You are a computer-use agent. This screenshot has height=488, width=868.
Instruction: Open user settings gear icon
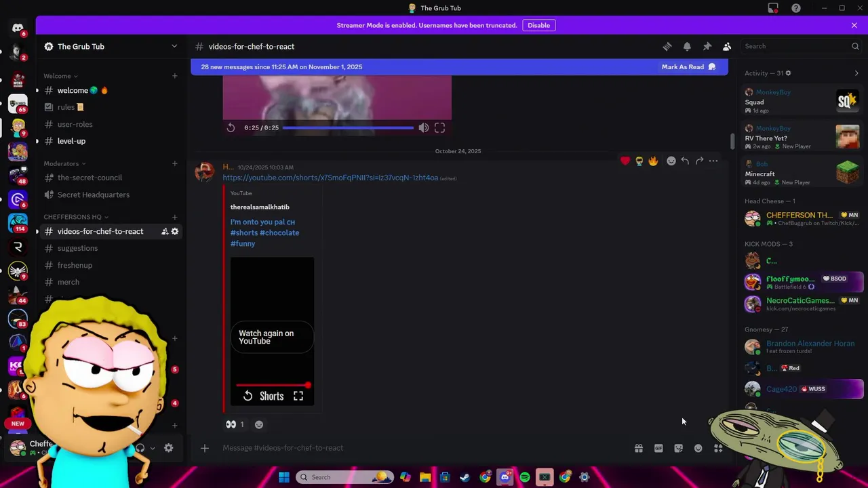coord(169,448)
